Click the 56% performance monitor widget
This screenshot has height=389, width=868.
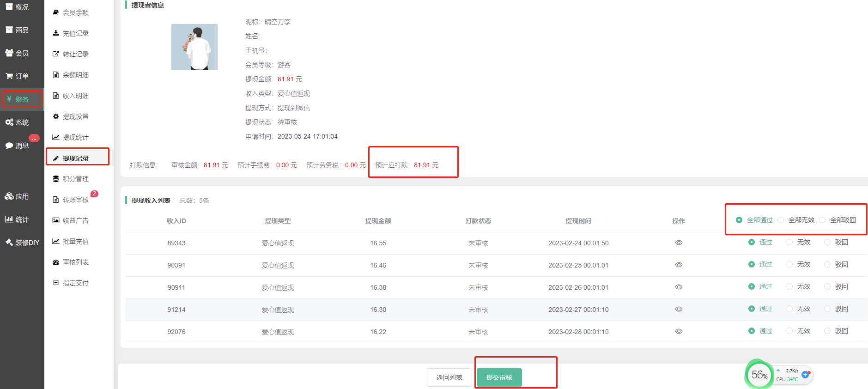759,375
